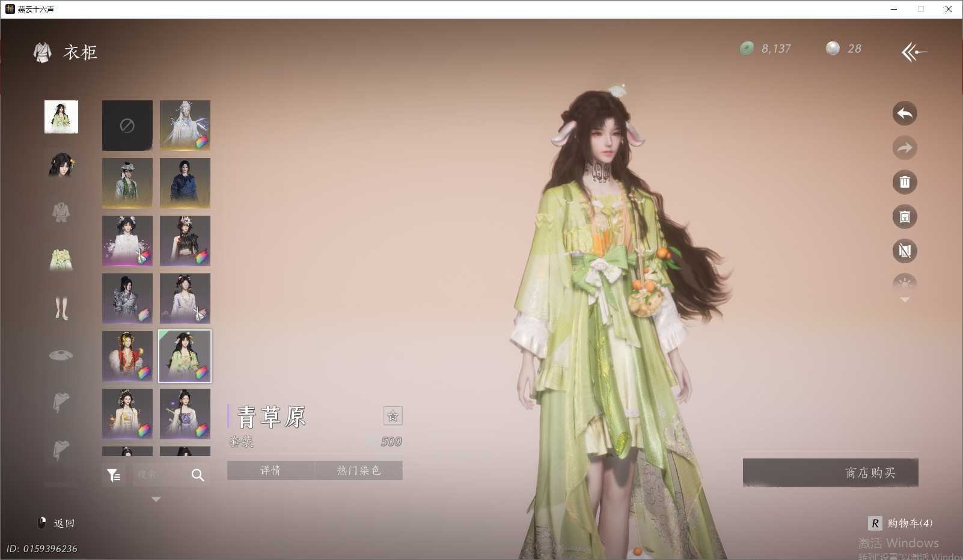The width and height of the screenshot is (963, 560).
Task: Open the legs category
Action: 61,307
